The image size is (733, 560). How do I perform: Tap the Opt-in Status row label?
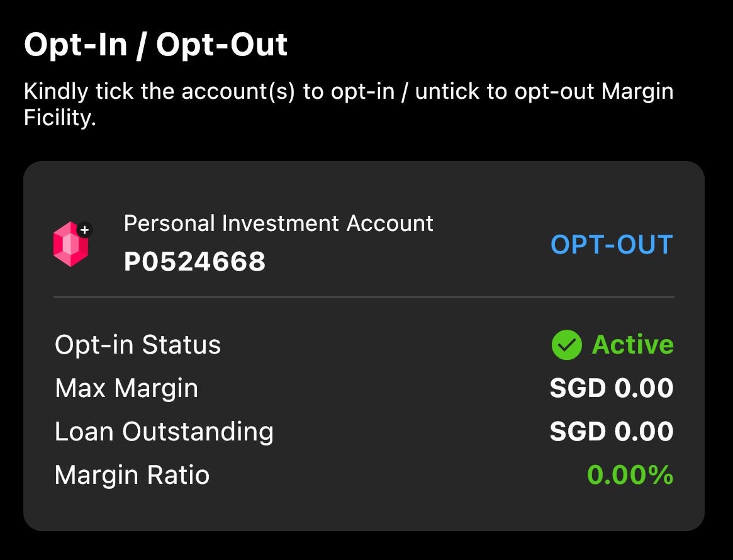[x=138, y=344]
